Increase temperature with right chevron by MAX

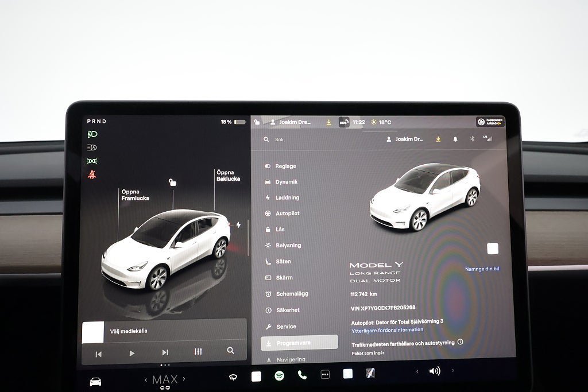[184, 379]
